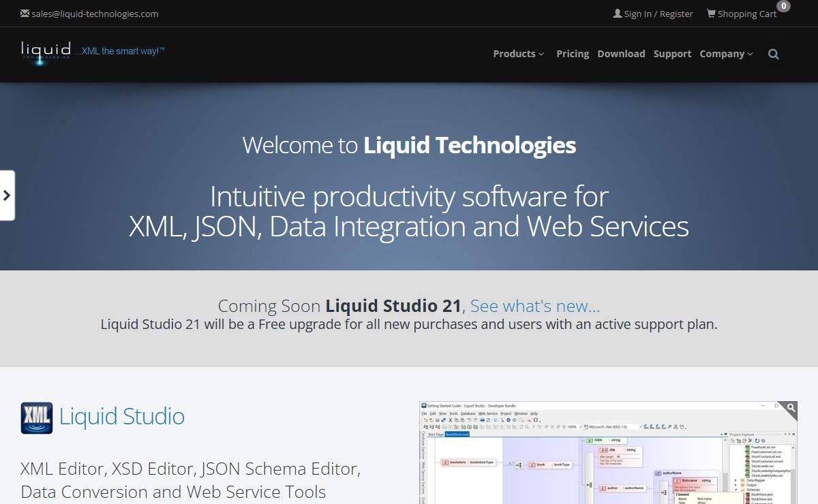The height and width of the screenshot is (504, 818).
Task: Open the Pricing page
Action: (x=573, y=54)
